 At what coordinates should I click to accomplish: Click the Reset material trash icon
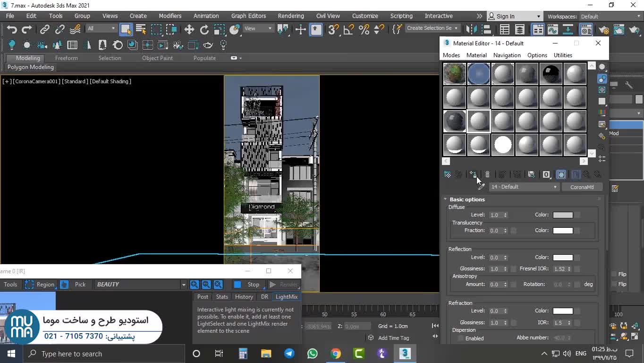tap(488, 174)
